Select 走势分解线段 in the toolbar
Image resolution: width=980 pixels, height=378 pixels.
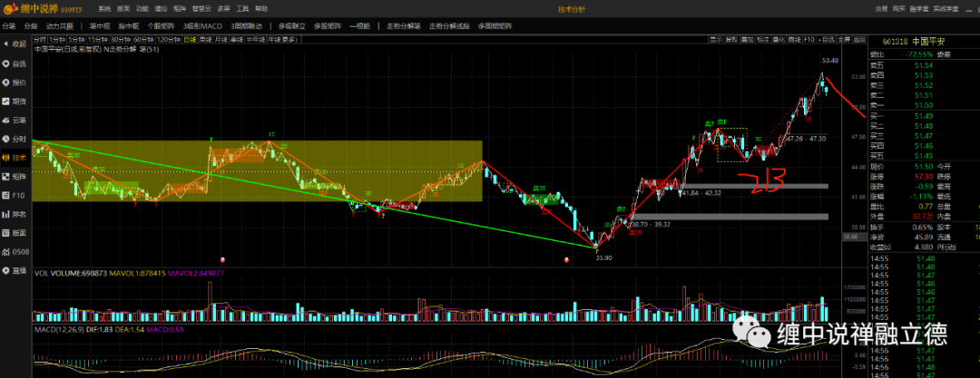tap(449, 26)
